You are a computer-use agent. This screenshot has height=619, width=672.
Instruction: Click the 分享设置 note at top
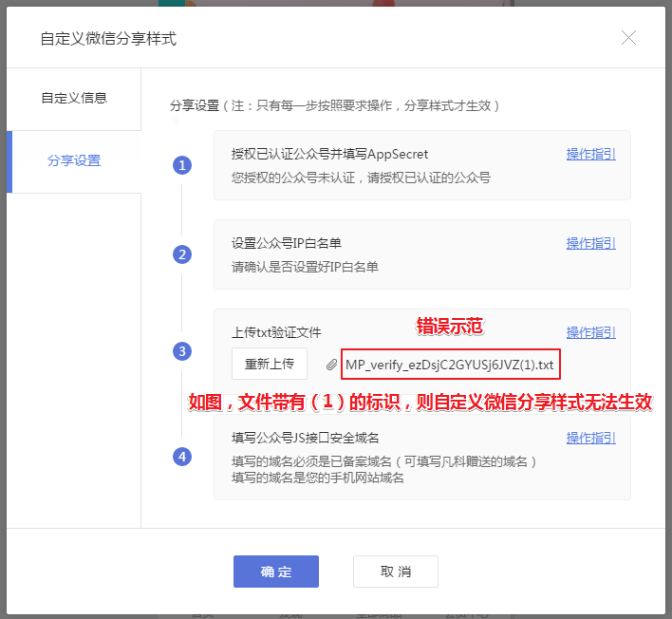click(x=335, y=105)
